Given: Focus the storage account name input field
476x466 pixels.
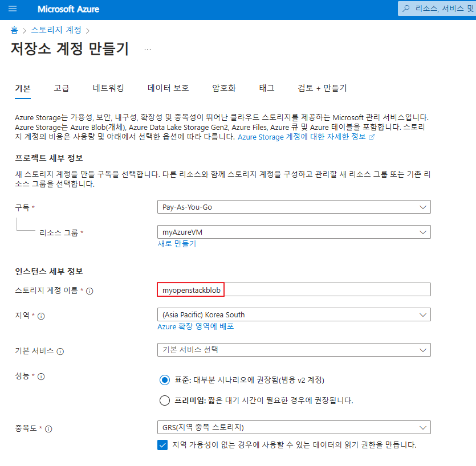Looking at the screenshot, I should (x=294, y=290).
